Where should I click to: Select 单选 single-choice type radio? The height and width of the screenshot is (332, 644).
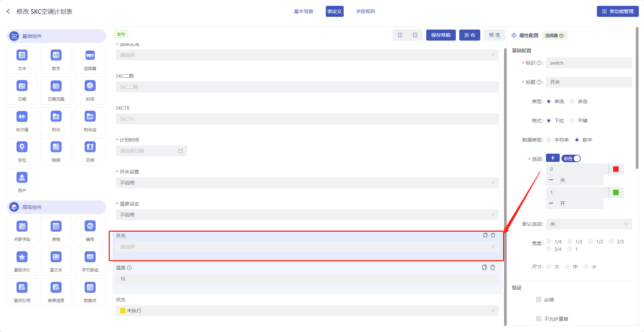pos(549,101)
